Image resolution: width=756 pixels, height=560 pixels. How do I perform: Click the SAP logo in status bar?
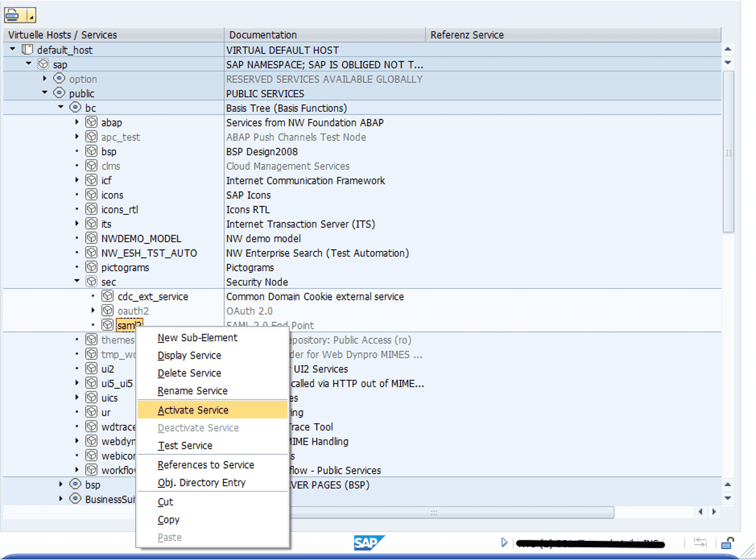pos(369,543)
